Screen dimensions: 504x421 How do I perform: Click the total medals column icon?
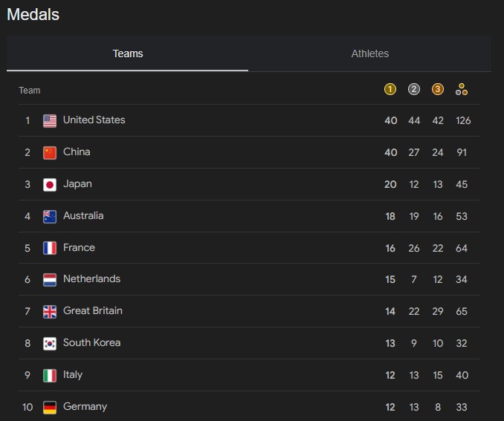click(x=462, y=89)
